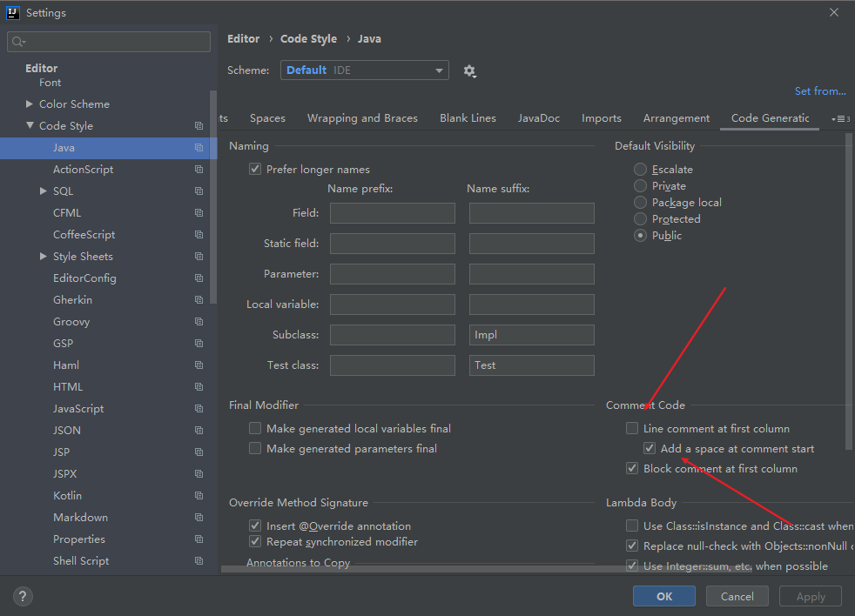Screen dimensions: 855x616
Task: Open the Blank Lines tab
Action: pos(468,118)
